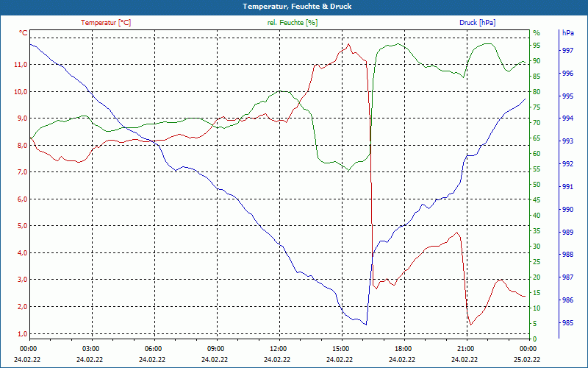The height and width of the screenshot is (368, 588).
Task: Click the 30 humidity axis value
Action: click(537, 247)
